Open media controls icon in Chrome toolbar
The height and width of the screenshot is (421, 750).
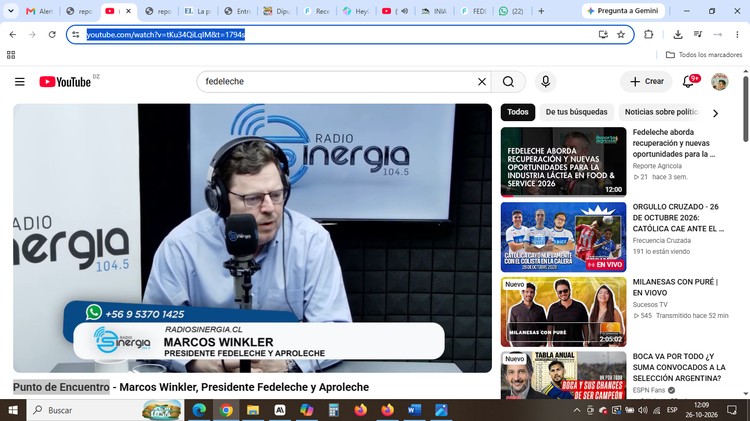click(698, 34)
